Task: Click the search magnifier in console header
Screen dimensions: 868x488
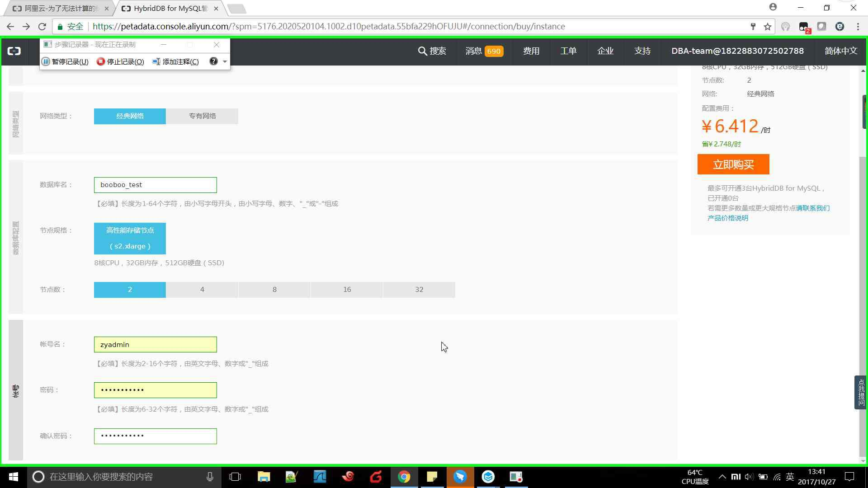Action: pyautogui.click(x=422, y=51)
